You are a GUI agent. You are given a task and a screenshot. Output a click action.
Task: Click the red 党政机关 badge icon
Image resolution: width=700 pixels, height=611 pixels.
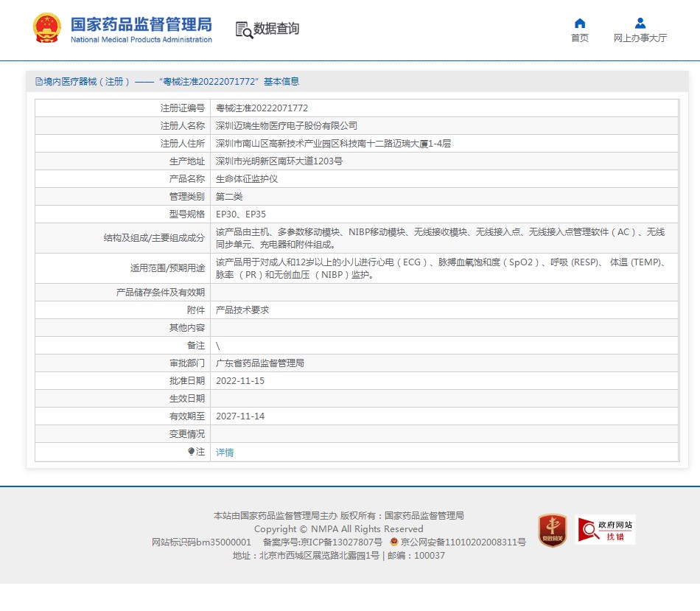(552, 530)
